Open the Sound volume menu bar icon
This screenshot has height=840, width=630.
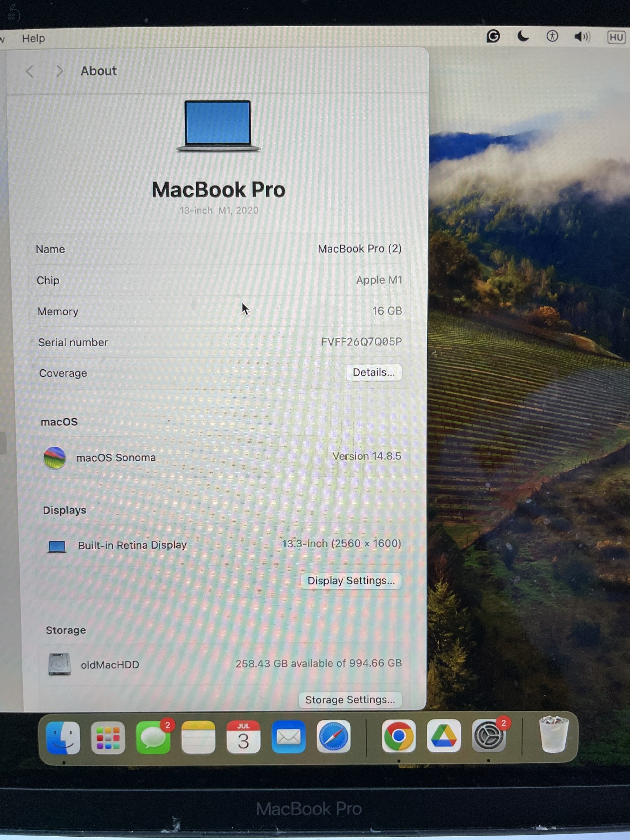(x=582, y=37)
